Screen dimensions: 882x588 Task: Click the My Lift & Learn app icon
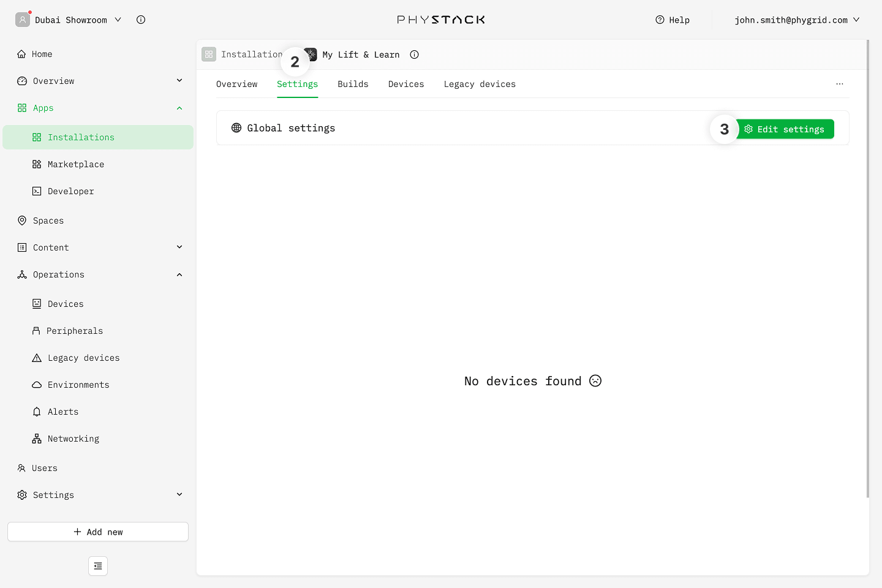point(311,55)
